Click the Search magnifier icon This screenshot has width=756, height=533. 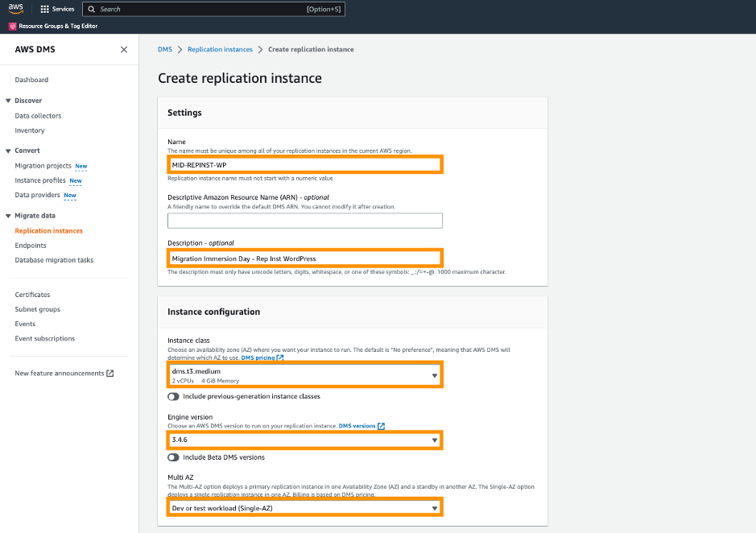pyautogui.click(x=91, y=9)
